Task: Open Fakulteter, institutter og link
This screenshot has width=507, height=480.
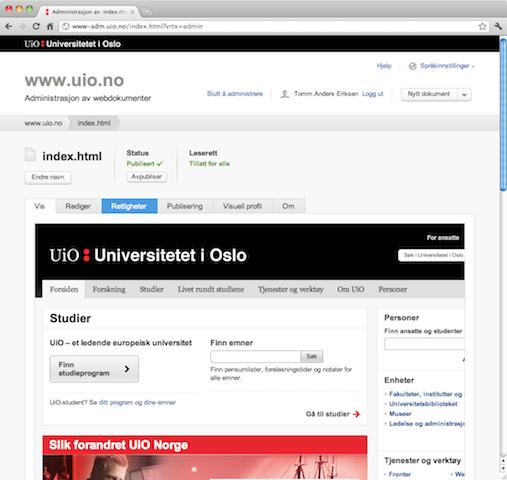Action: (426, 394)
